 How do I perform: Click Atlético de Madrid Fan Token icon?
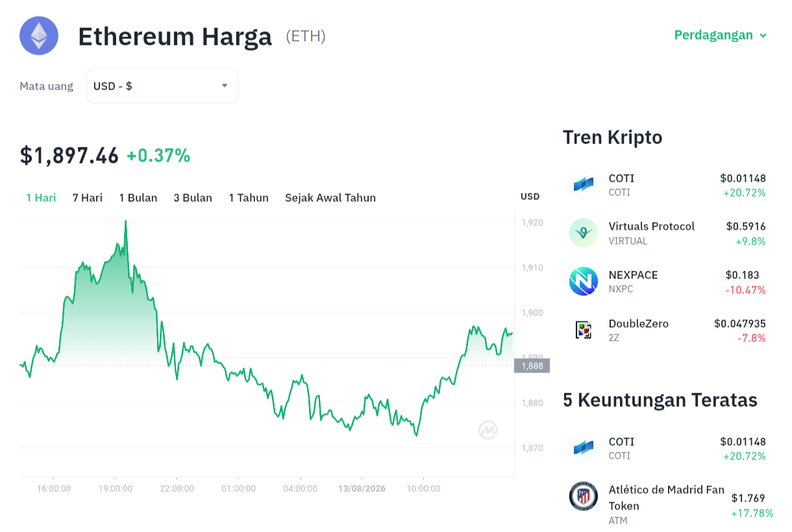(x=584, y=498)
